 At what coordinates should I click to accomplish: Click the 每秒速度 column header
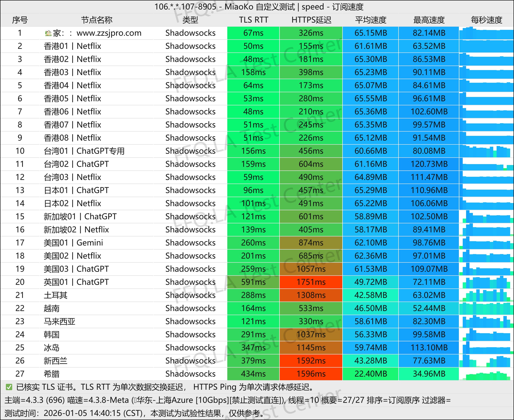tap(486, 20)
